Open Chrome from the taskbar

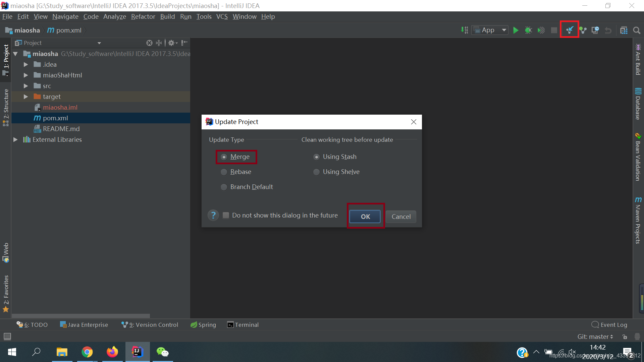(x=87, y=352)
